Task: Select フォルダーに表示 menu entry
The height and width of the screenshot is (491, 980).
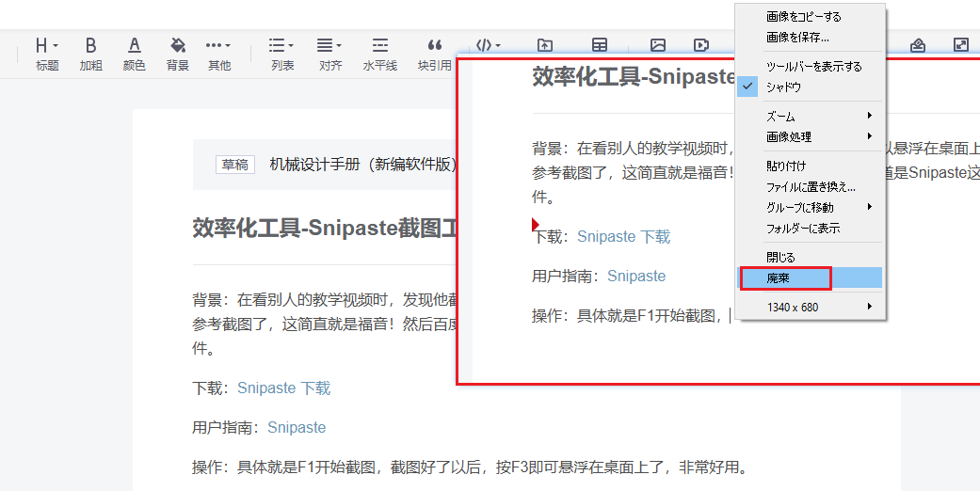Action: (810, 228)
